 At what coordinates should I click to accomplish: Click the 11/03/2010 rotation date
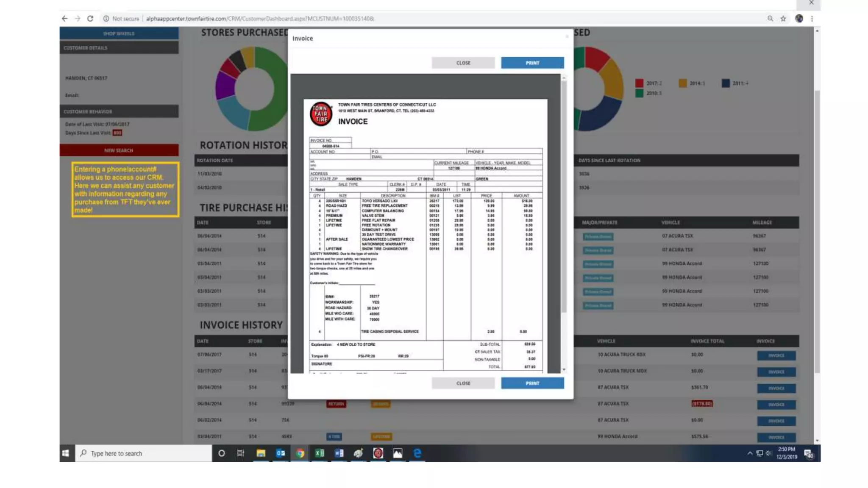click(209, 174)
